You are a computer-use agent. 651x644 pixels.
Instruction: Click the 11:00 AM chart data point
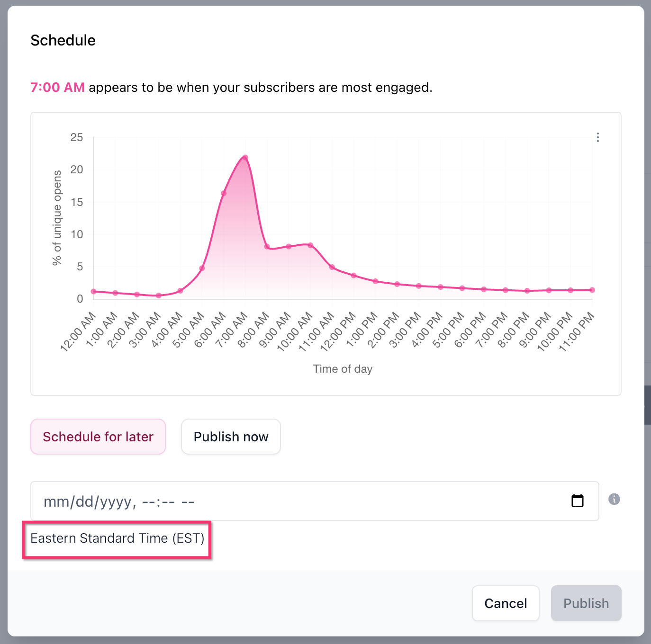point(332,267)
